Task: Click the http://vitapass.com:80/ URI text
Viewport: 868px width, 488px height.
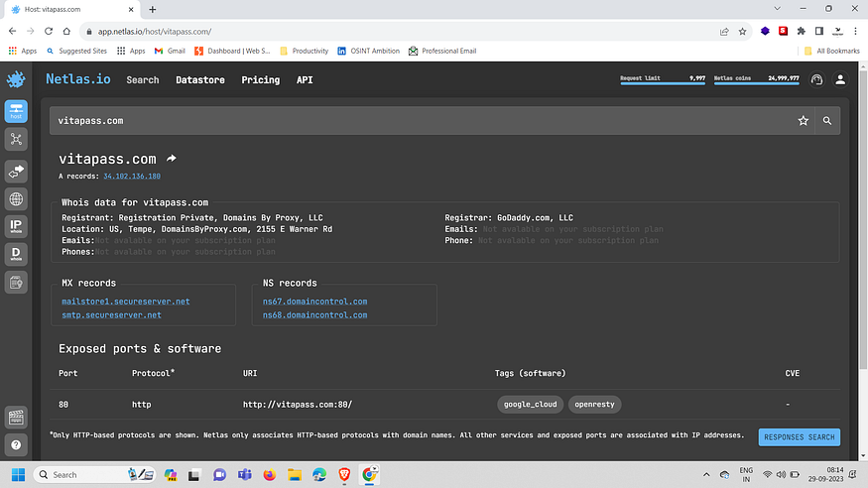Action: click(x=298, y=405)
